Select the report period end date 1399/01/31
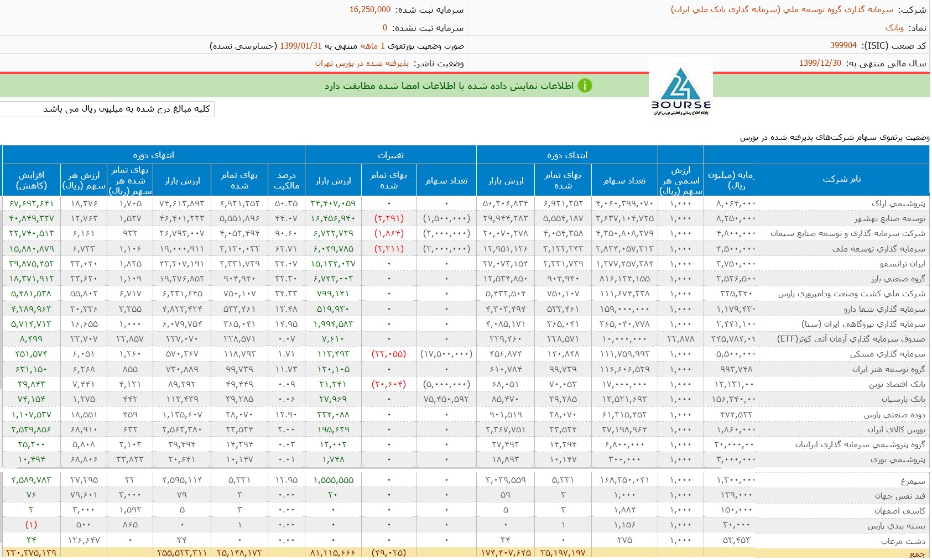The image size is (932, 560). (x=300, y=46)
